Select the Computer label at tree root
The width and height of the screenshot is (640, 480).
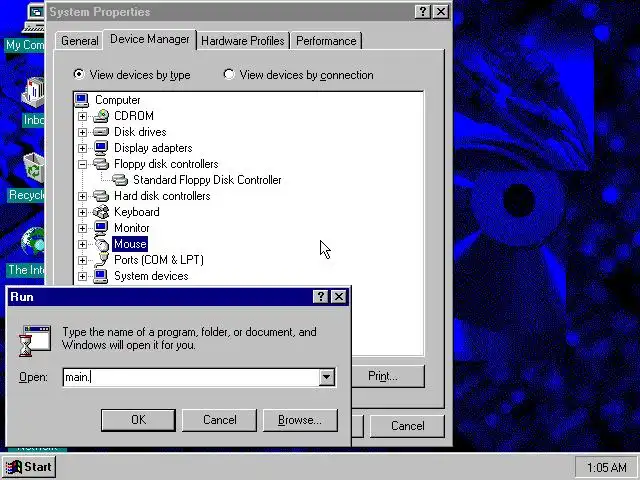[x=118, y=100]
